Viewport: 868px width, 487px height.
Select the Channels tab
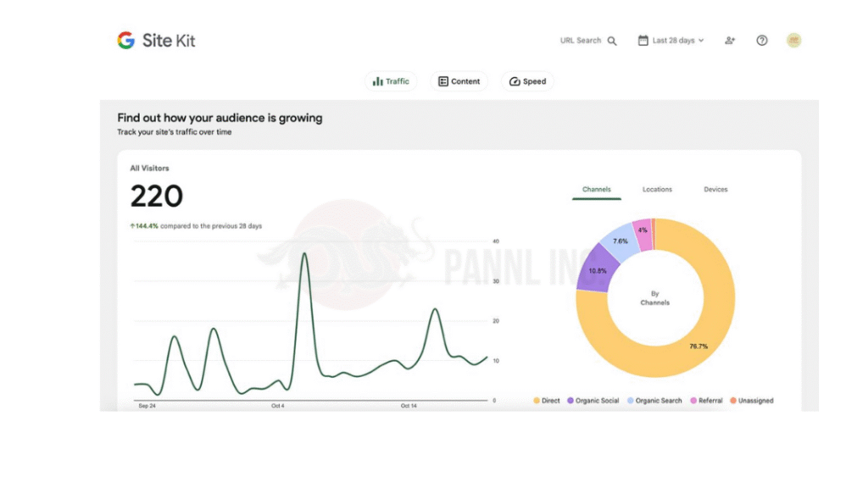tap(597, 190)
